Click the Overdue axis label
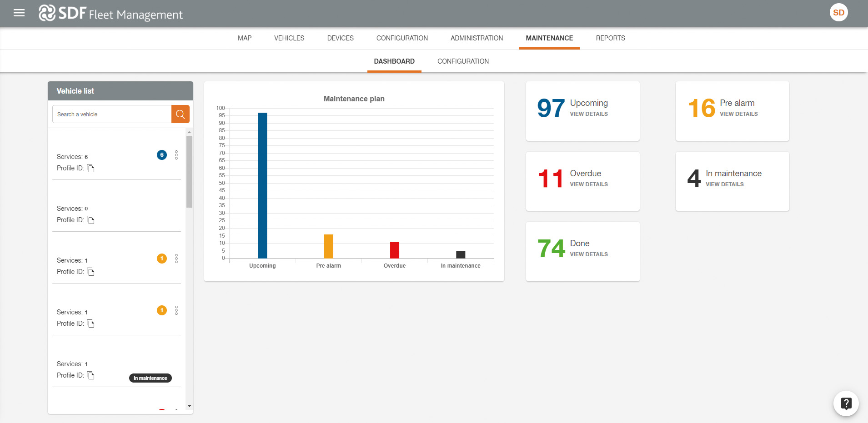 pos(395,266)
